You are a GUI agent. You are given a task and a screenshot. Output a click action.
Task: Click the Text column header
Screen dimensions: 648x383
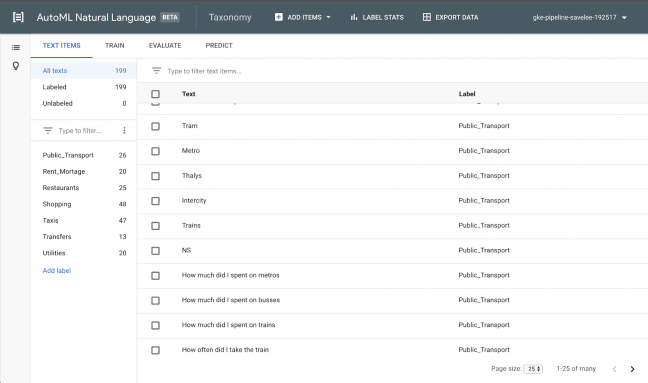point(188,94)
